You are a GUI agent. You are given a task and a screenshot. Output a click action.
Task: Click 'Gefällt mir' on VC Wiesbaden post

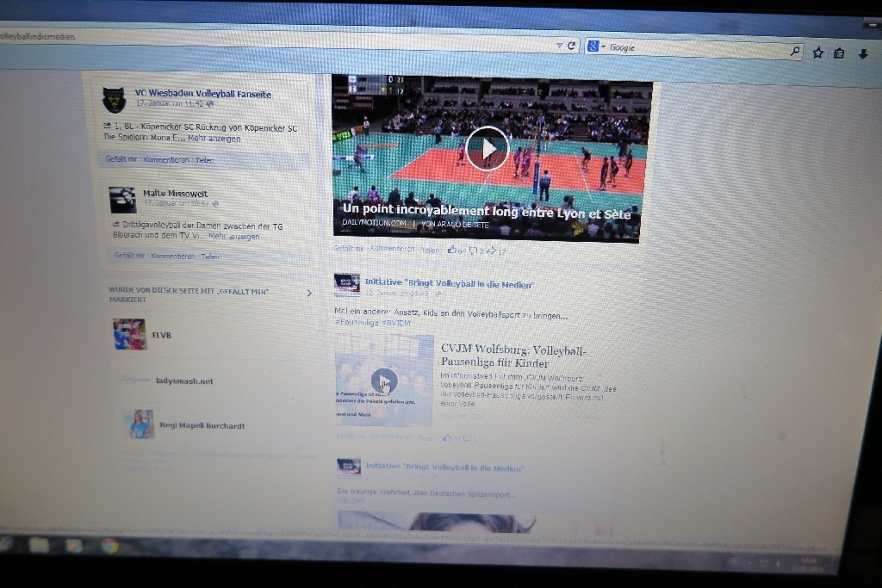click(121, 159)
